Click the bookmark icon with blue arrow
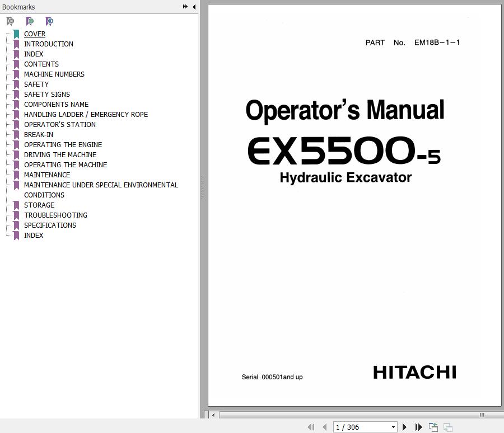 coord(49,21)
